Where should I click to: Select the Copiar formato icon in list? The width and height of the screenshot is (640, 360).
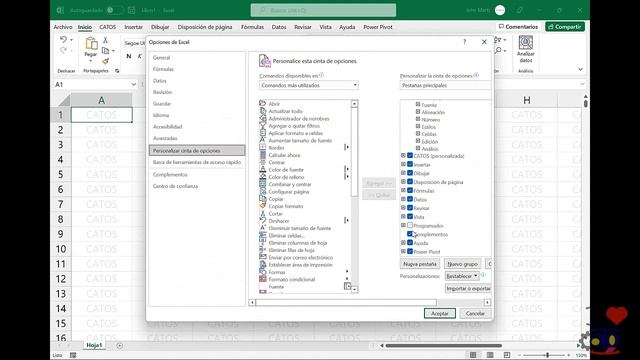pyautogui.click(x=263, y=206)
